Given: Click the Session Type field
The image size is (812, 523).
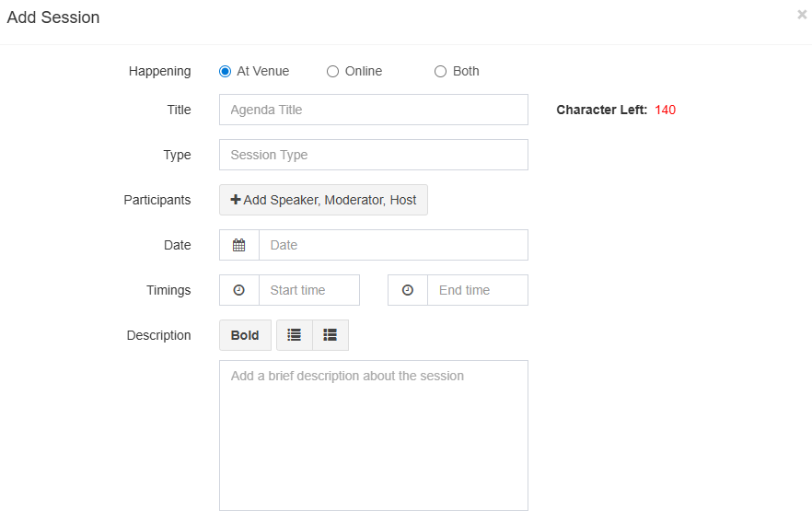Looking at the screenshot, I should tap(373, 155).
